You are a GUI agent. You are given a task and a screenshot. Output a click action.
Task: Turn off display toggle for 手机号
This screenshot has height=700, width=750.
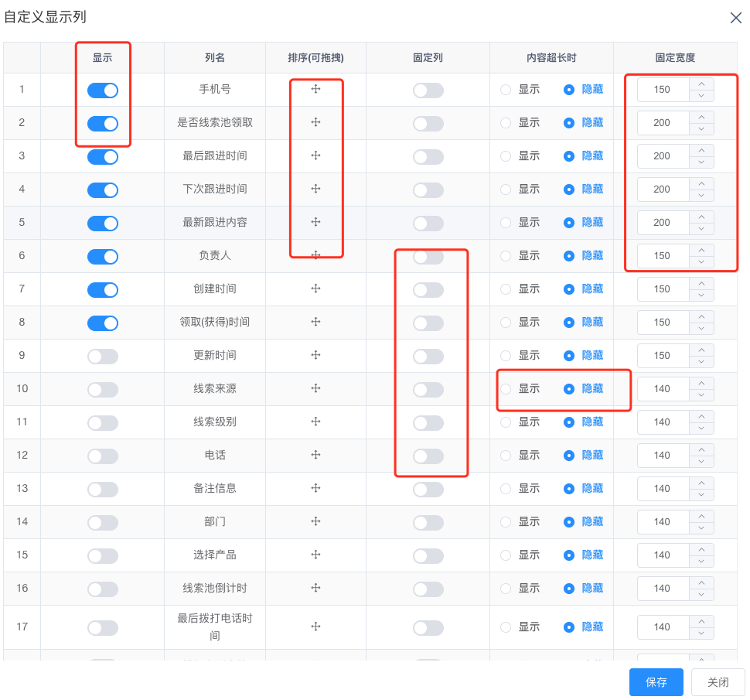(103, 90)
